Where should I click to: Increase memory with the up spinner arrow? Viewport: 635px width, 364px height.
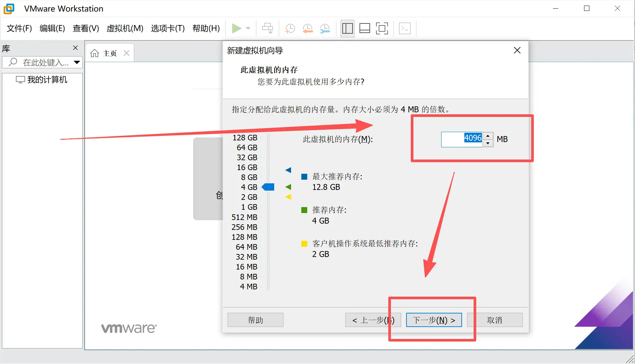tap(488, 136)
